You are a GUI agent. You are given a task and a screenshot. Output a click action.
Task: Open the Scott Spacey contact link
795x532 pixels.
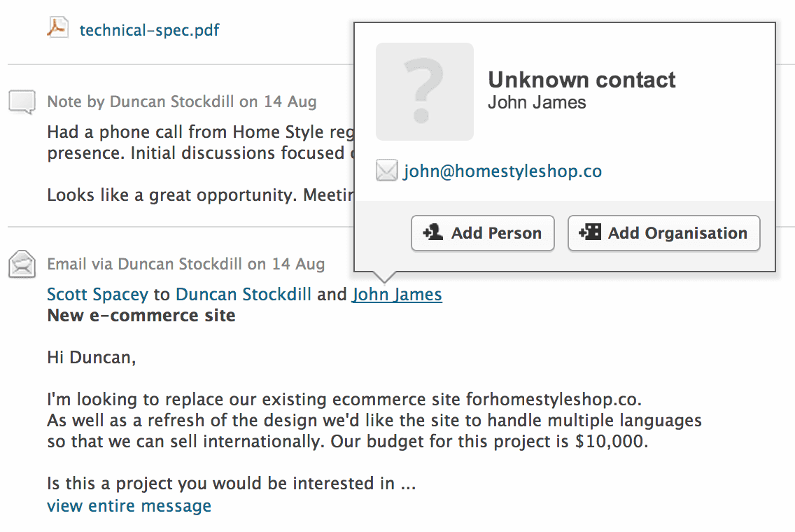pos(97,295)
